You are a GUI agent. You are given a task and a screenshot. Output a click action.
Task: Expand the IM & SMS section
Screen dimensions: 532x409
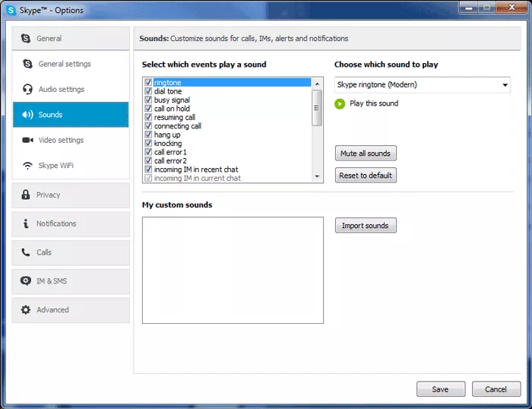tap(71, 281)
